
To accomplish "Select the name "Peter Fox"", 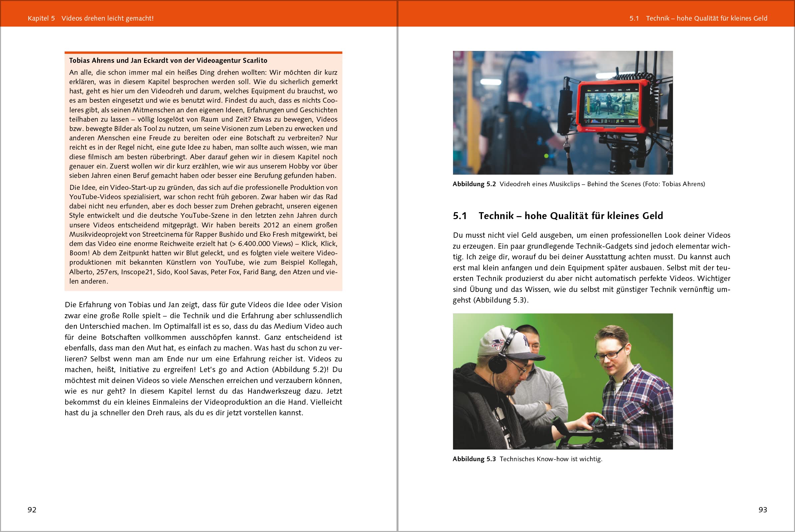I will 225,272.
